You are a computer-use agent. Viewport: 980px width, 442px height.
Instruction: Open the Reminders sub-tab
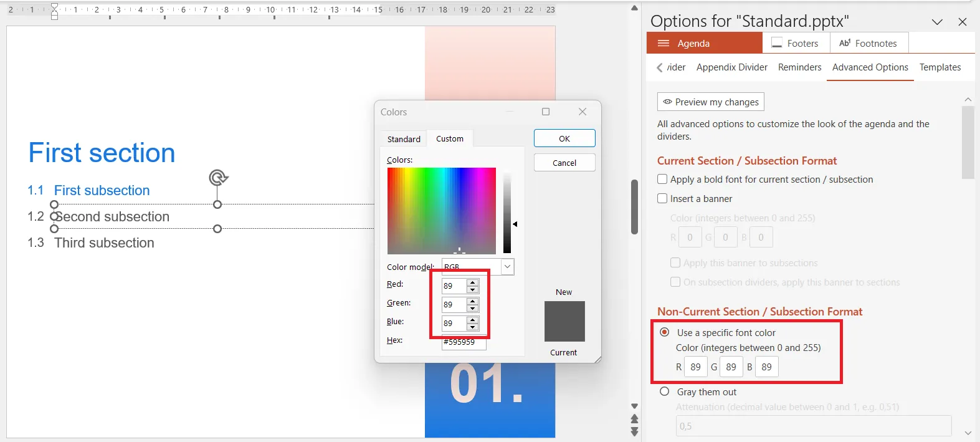click(x=800, y=67)
